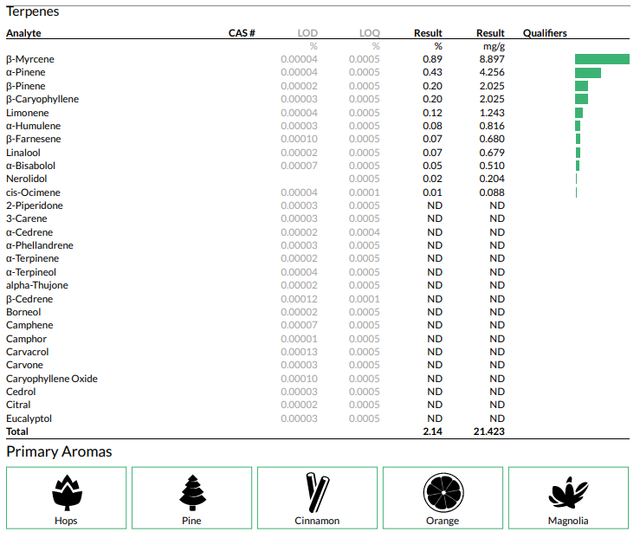
Task: Click the Pine tree aroma icon
Action: pyautogui.click(x=192, y=492)
